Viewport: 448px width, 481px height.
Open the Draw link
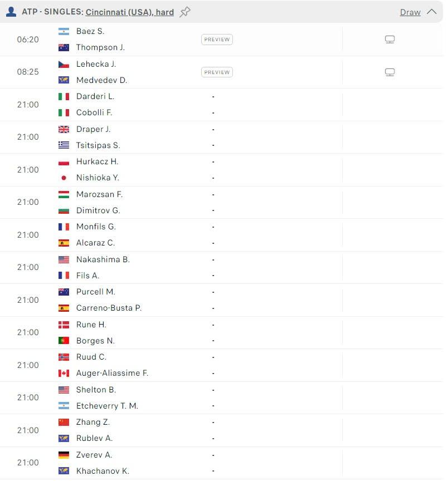[410, 12]
